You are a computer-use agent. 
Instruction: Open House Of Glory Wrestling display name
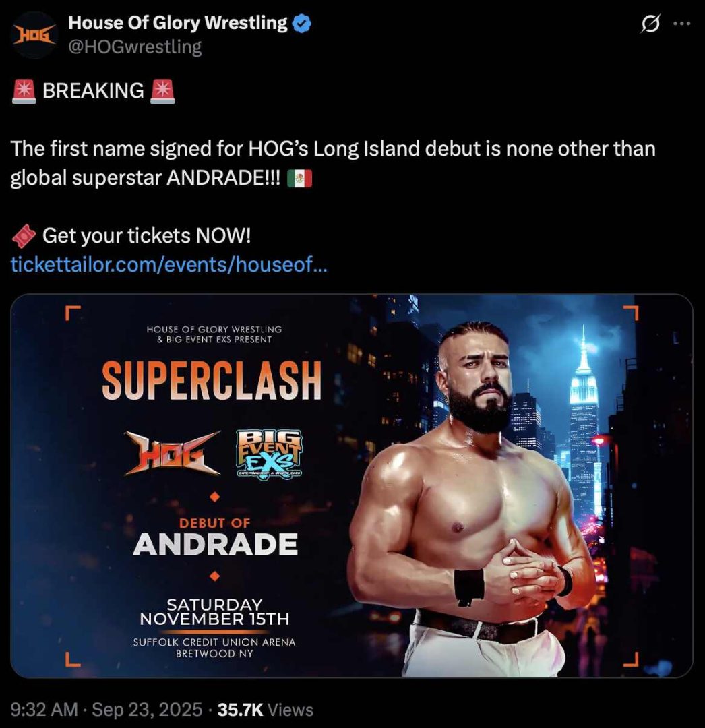point(178,23)
